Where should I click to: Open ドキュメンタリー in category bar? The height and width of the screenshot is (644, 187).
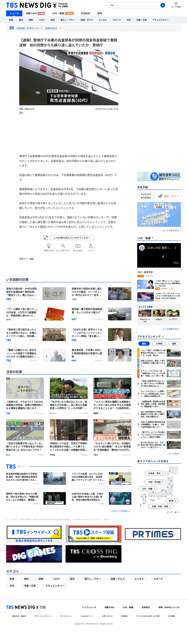[x=160, y=20]
